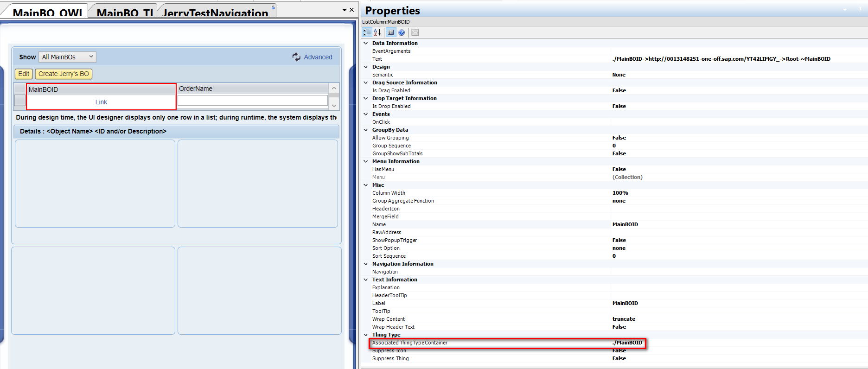The width and height of the screenshot is (868, 369).
Task: Select the list header corner cell
Action: point(20,89)
